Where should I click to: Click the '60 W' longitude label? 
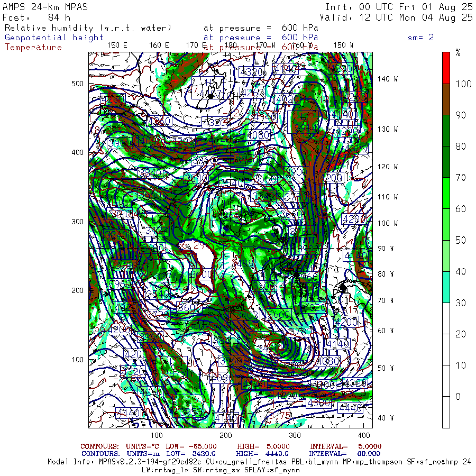(385, 331)
